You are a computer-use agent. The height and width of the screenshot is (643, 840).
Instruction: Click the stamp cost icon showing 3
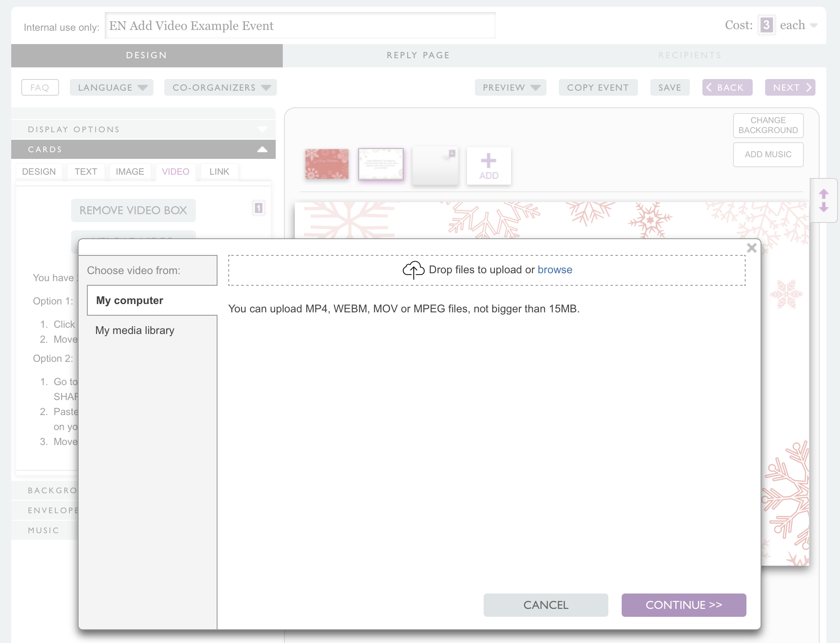click(x=766, y=25)
